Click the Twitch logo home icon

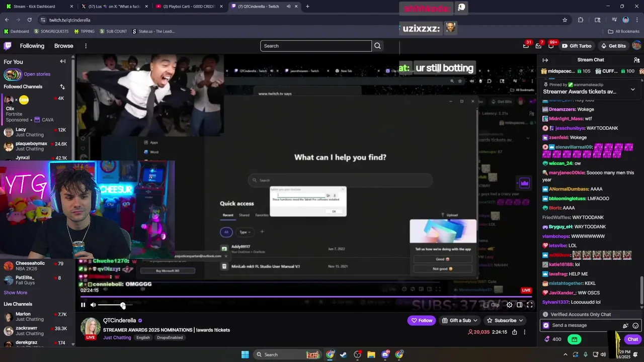tap(8, 46)
